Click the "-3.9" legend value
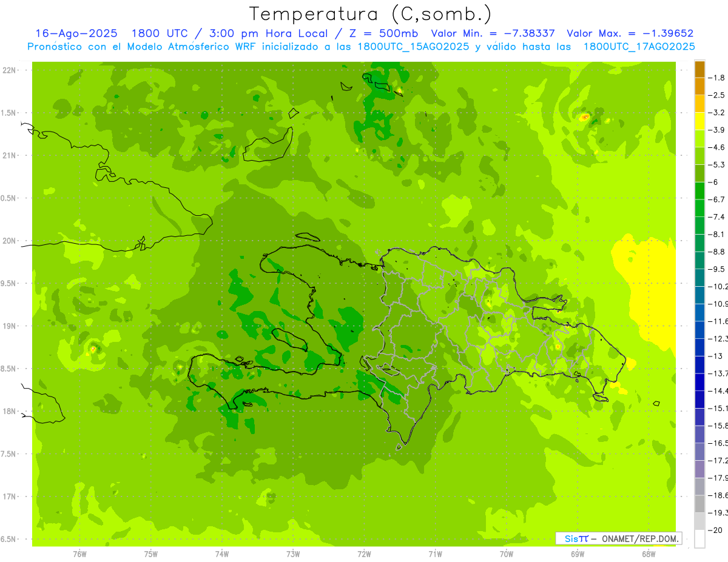 717,130
